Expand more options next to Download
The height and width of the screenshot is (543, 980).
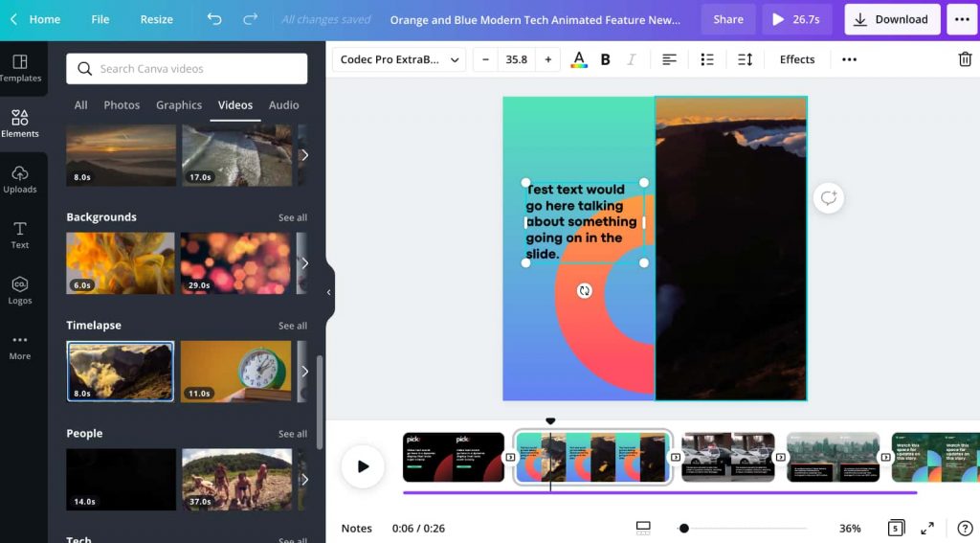point(961,19)
